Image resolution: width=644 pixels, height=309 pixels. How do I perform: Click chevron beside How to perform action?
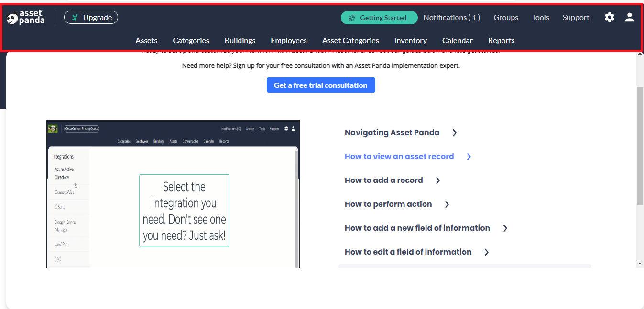click(x=447, y=204)
